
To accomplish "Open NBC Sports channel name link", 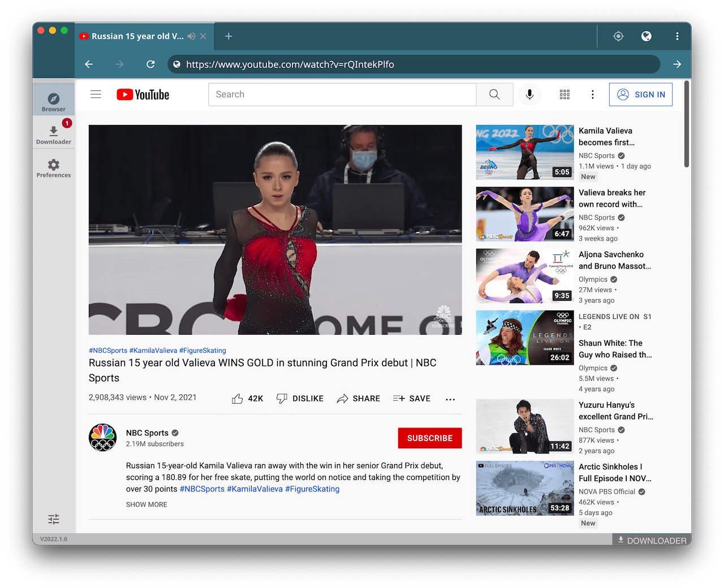I will [147, 433].
